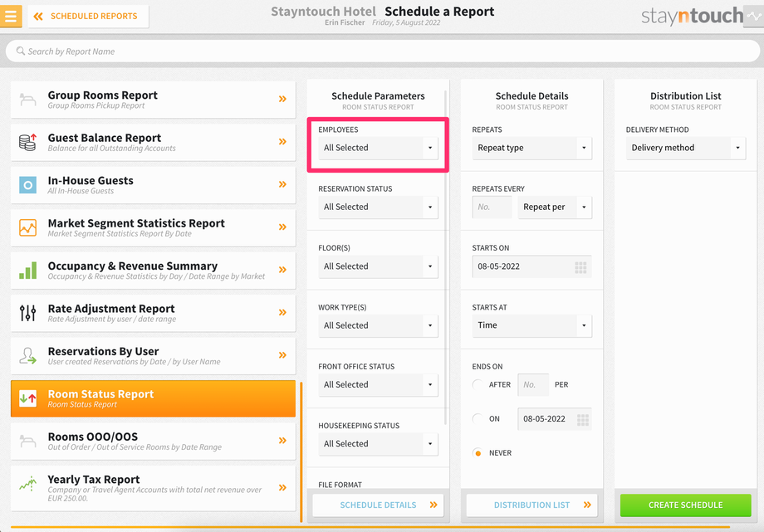
Task: Click the Guest Balance Report coins icon
Action: [27, 142]
